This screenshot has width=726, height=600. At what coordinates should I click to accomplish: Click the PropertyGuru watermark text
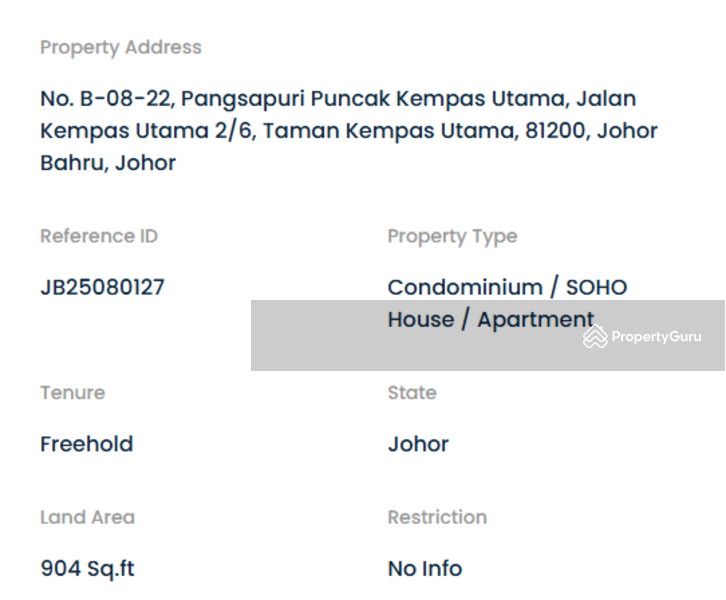point(656,337)
